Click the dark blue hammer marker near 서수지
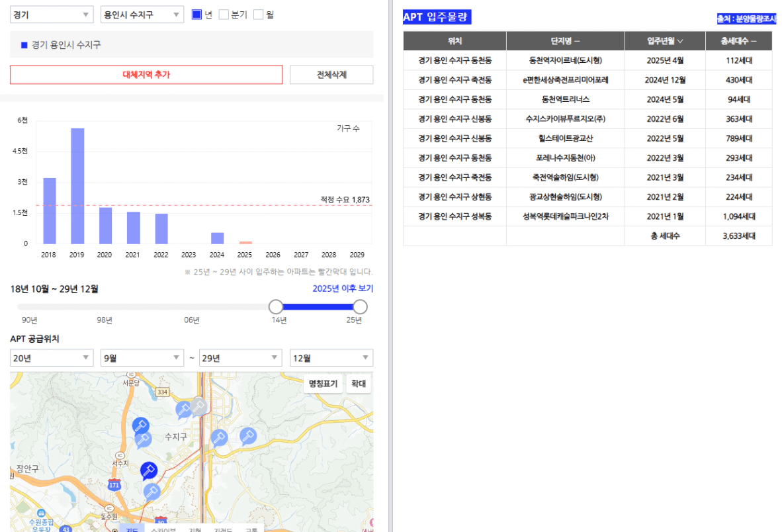Image resolution: width=782 pixels, height=532 pixels. click(x=149, y=470)
